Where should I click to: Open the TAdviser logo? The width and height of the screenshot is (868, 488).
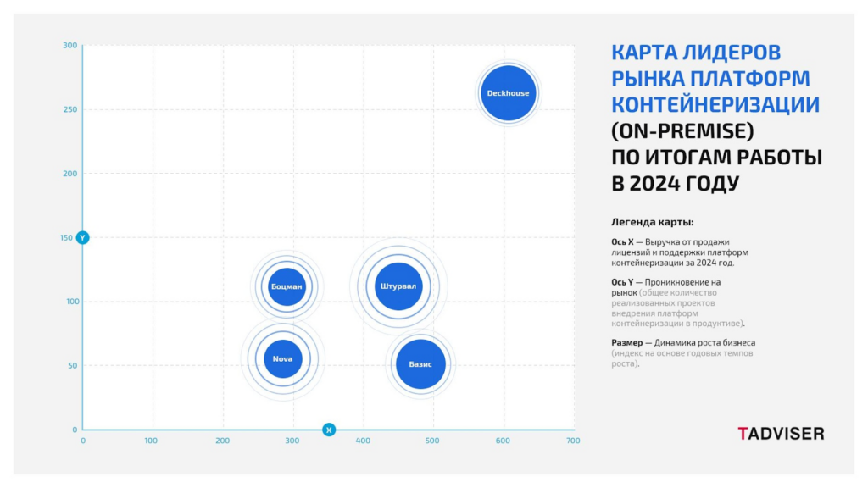click(x=780, y=433)
